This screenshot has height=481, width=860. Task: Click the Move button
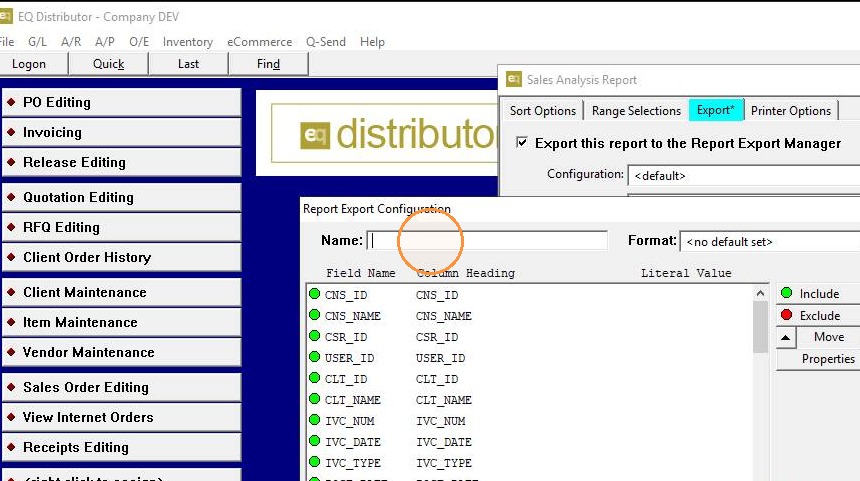pos(828,337)
